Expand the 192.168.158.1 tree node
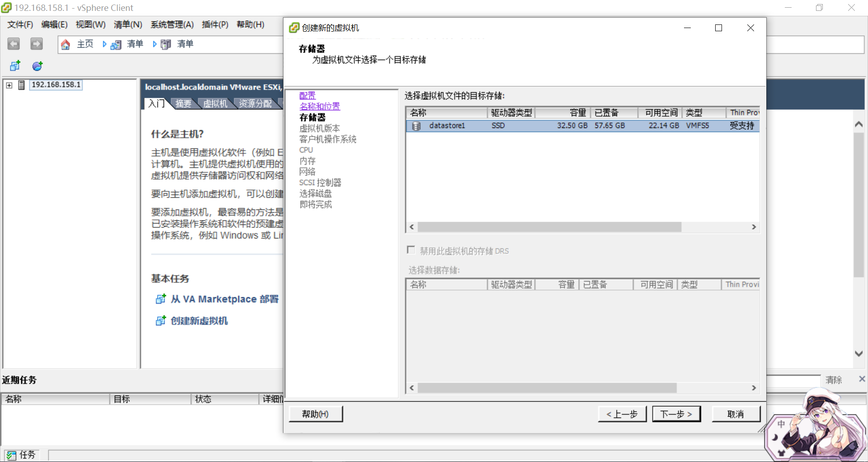 (x=9, y=85)
